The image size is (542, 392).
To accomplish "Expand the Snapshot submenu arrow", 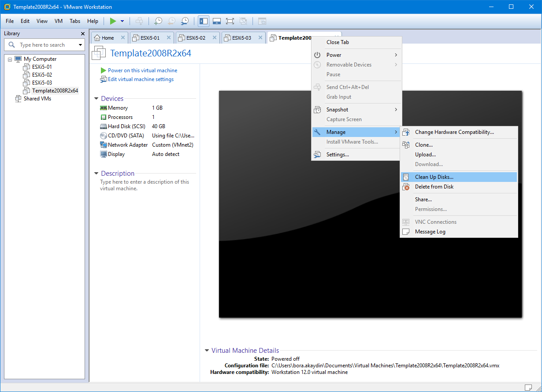I will coord(396,109).
